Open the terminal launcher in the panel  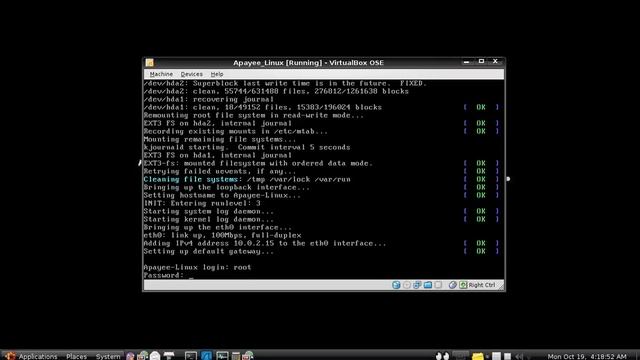[191, 356]
